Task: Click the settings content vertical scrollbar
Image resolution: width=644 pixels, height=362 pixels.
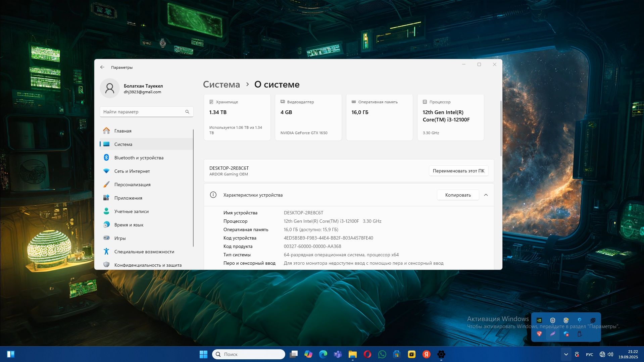Action: [501, 128]
